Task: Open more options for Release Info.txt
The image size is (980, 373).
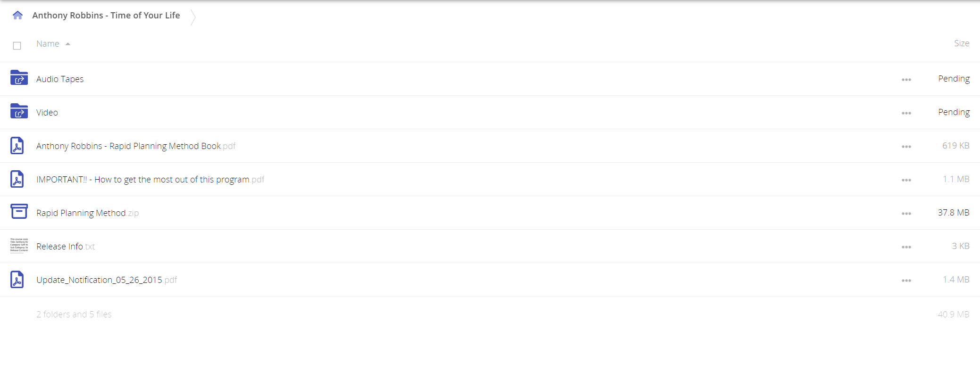Action: coord(906,247)
